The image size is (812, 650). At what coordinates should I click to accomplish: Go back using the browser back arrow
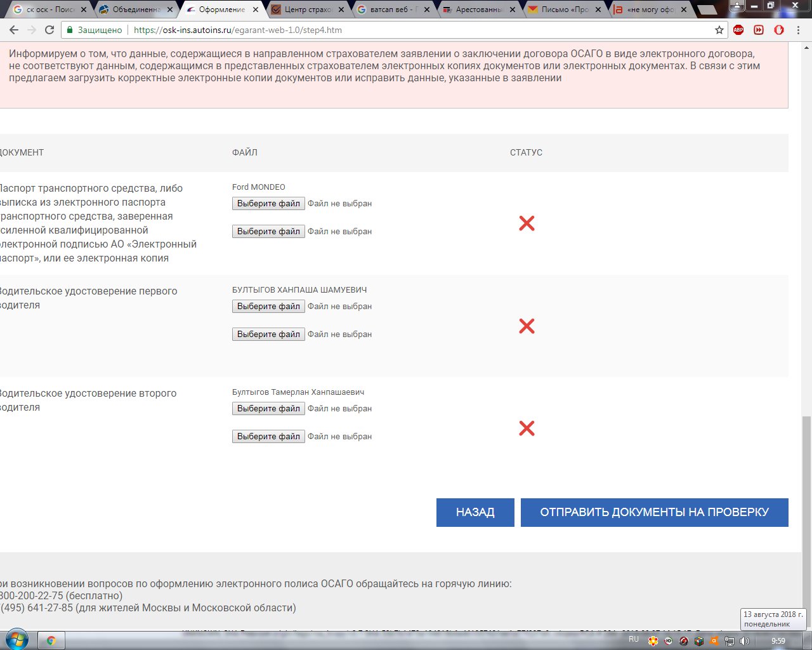(14, 30)
